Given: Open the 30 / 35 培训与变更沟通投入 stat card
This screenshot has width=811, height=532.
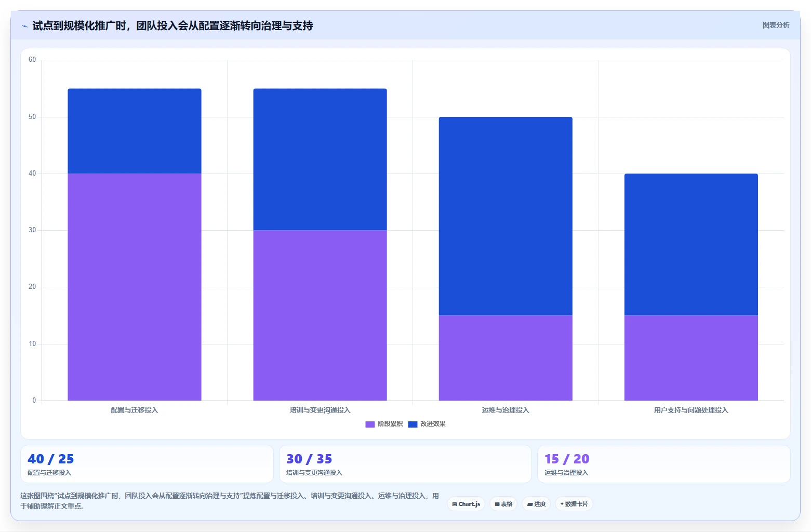Looking at the screenshot, I should click(x=405, y=464).
